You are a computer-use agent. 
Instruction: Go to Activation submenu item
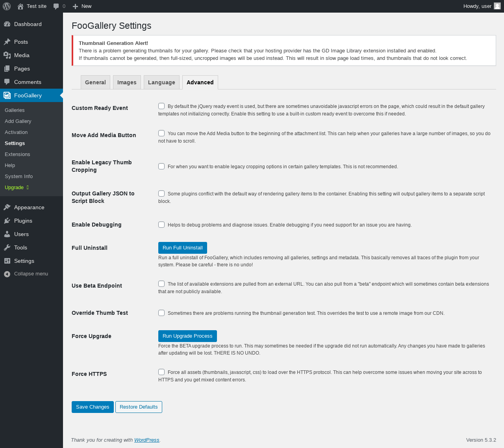click(16, 132)
